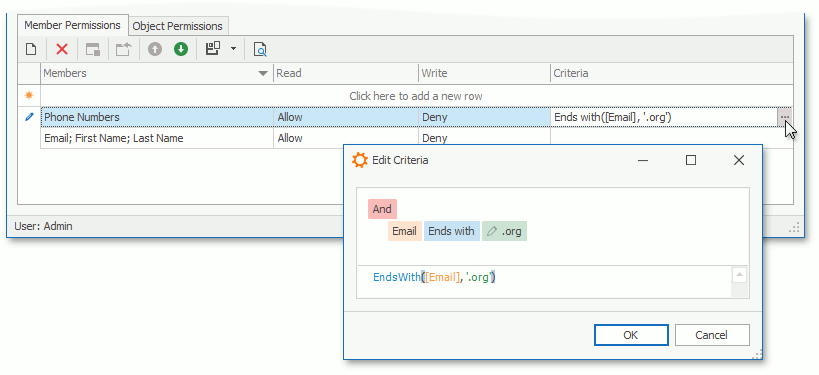Click the green down-arrow toolbar icon

click(x=181, y=50)
